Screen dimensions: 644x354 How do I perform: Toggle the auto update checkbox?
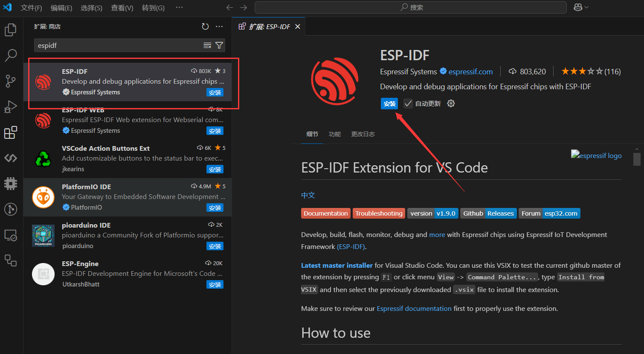click(x=408, y=103)
